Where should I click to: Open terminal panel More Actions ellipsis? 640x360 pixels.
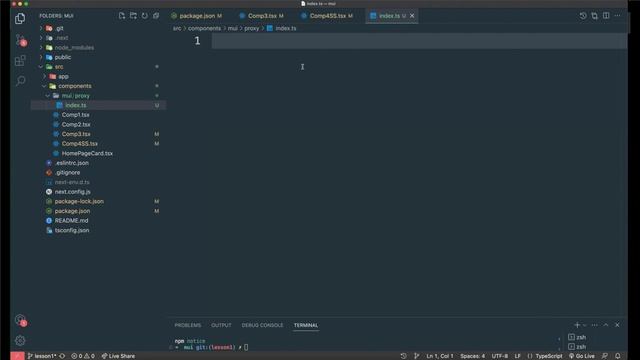(594, 325)
